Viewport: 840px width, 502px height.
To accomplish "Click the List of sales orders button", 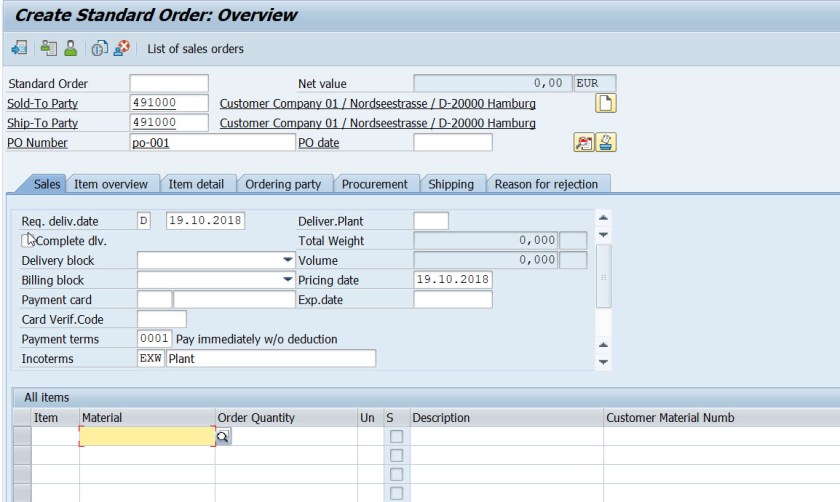I will point(195,49).
